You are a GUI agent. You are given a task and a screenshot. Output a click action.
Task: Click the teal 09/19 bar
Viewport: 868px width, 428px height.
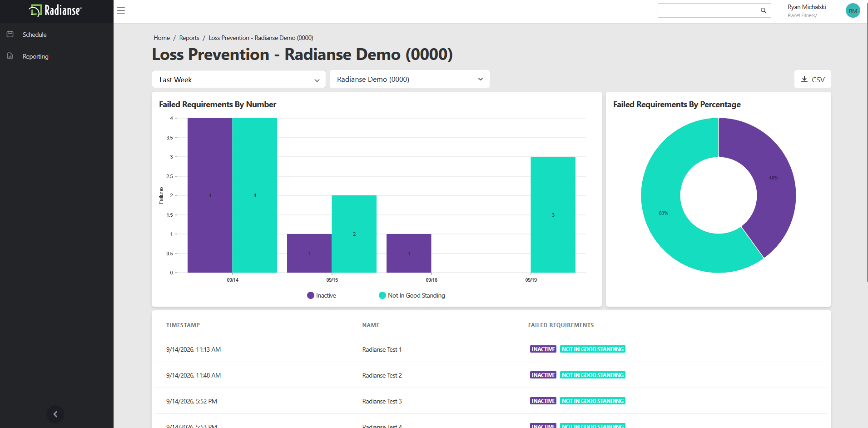tap(553, 214)
